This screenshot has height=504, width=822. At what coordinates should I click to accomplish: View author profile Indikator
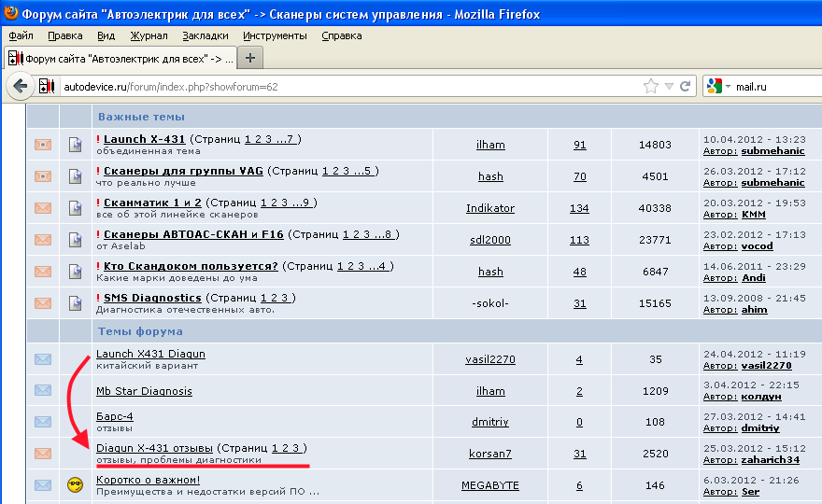(490, 208)
